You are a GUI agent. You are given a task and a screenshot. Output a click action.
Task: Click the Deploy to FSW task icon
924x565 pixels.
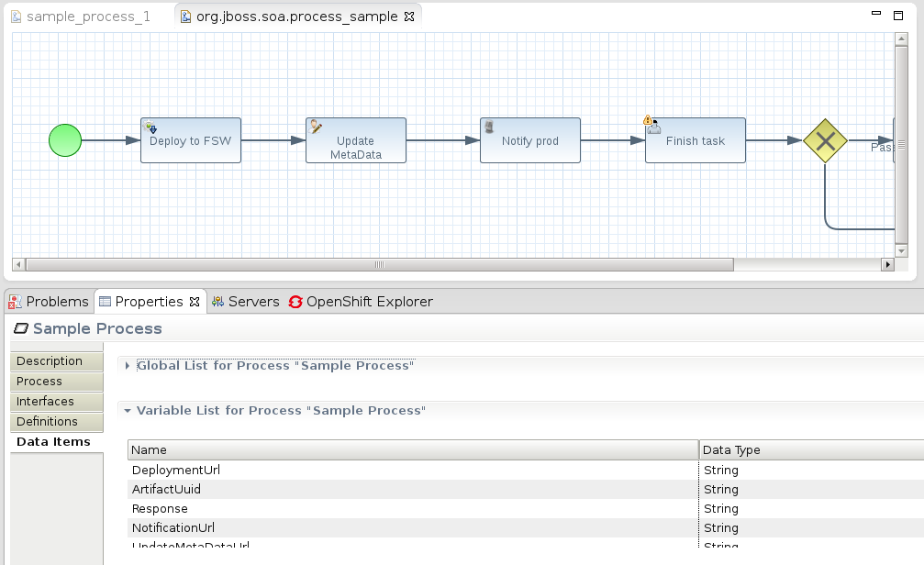pyautogui.click(x=150, y=127)
